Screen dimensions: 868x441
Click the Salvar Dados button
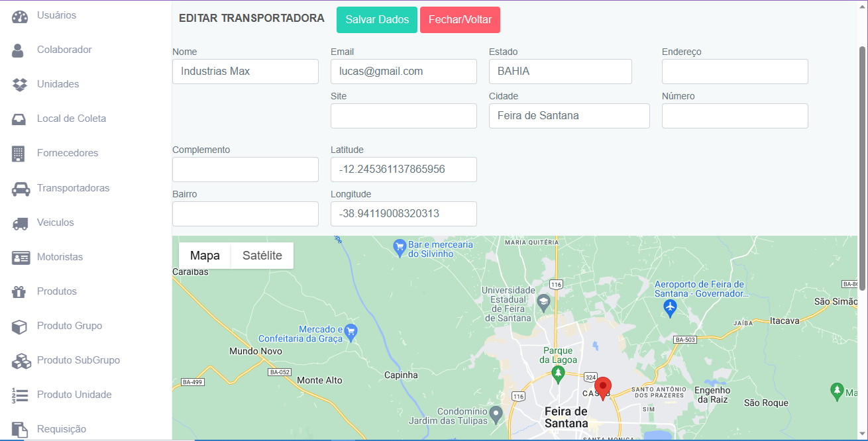(x=376, y=20)
